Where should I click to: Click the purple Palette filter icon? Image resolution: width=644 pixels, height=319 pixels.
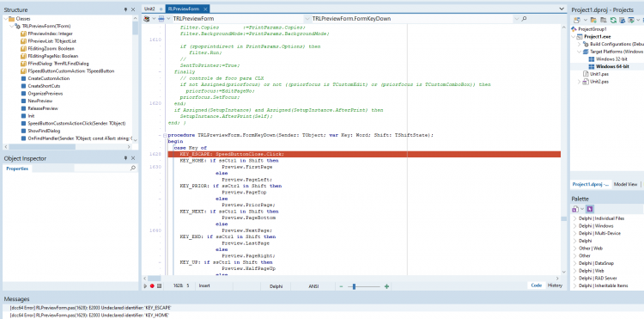click(590, 209)
